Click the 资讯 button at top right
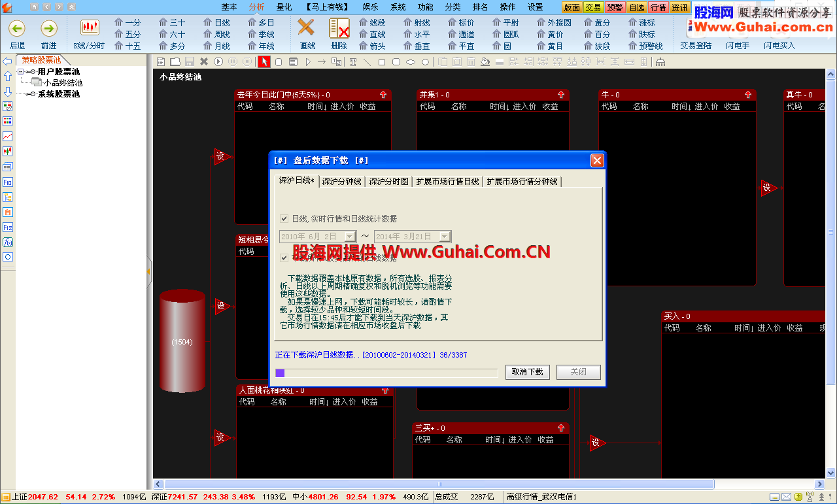The image size is (837, 504). click(x=679, y=7)
